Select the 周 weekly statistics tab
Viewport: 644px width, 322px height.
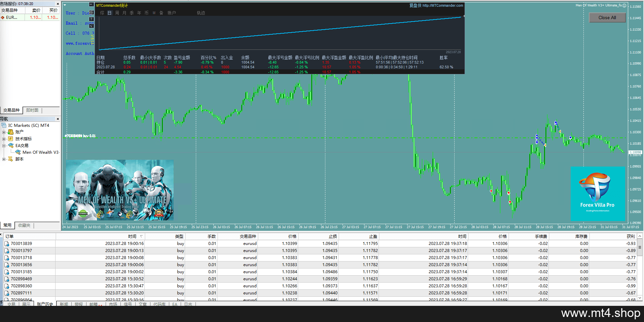tap(117, 13)
